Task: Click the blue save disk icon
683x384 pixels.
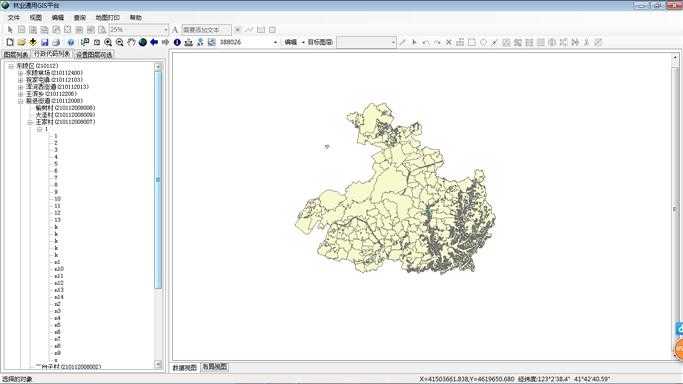Action: [44, 42]
